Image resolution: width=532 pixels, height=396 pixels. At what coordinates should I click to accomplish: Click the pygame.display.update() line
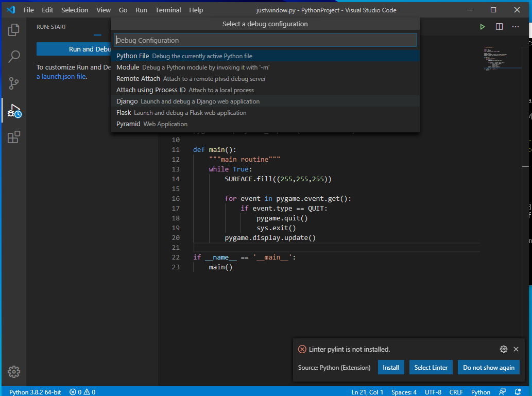point(270,238)
